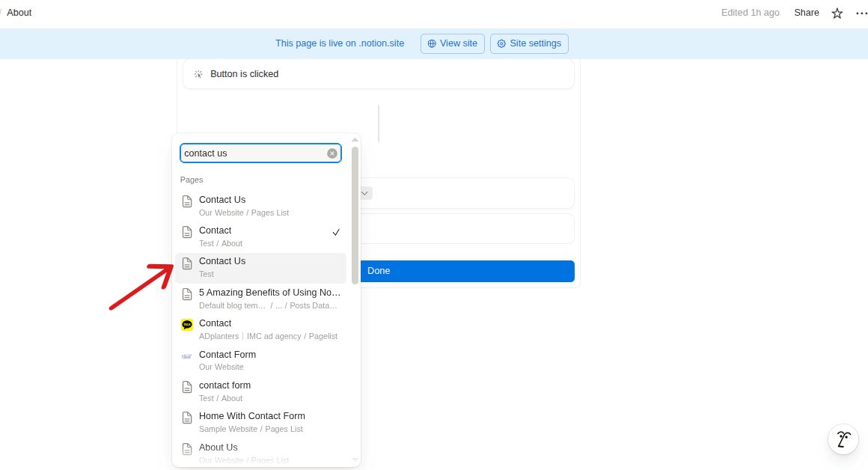Open the three-dot more options menu

click(x=861, y=13)
